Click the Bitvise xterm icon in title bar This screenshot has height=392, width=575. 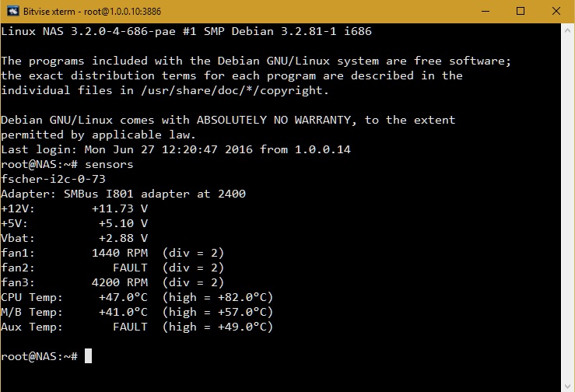[12, 12]
